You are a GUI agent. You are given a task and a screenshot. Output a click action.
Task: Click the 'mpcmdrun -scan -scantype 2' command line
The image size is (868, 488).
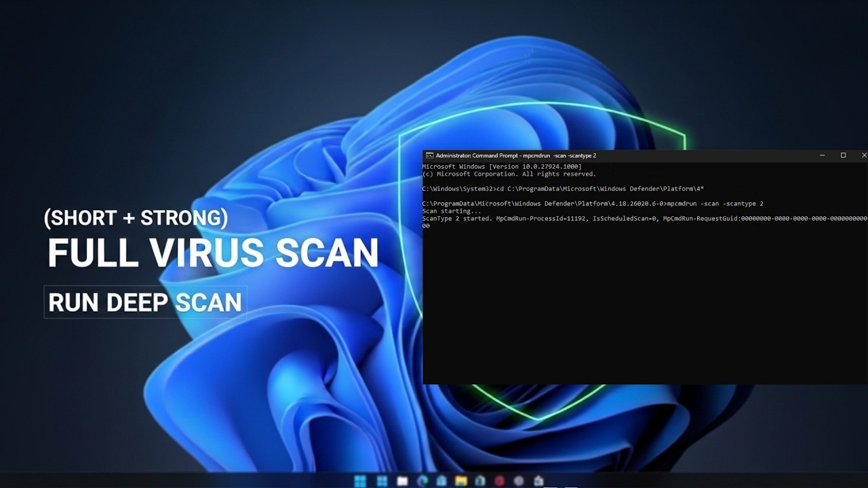(715, 203)
